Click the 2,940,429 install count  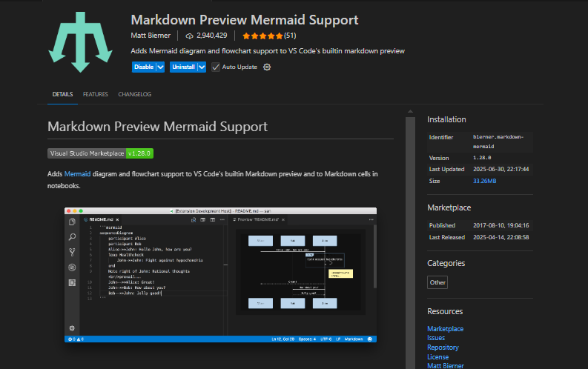[212, 36]
